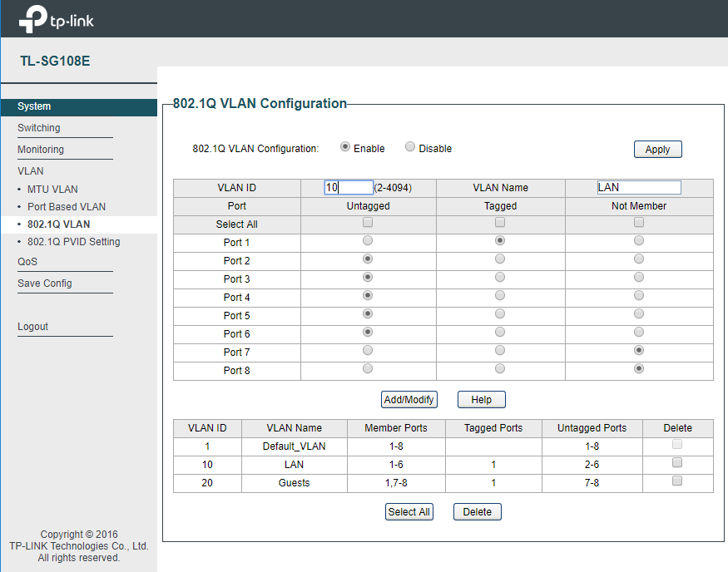Set Port 7 to Untagged
This screenshot has height=572, width=728.
pos(368,351)
